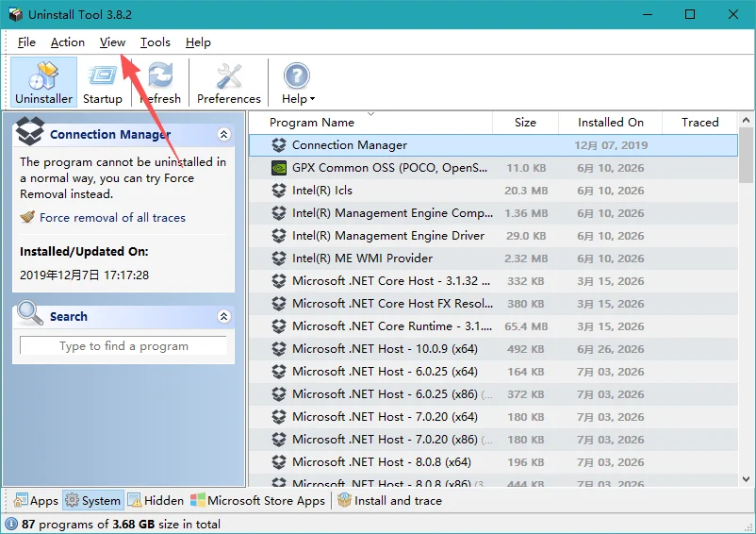Click Microsoft .NET Host - 7.0.20 (x64) icon
Screen dimensions: 756x534
tap(279, 417)
